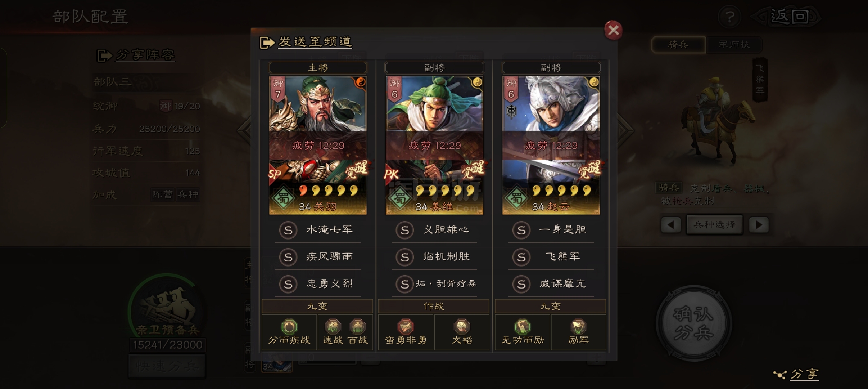Select the 赵云 general portrait card

click(x=551, y=145)
